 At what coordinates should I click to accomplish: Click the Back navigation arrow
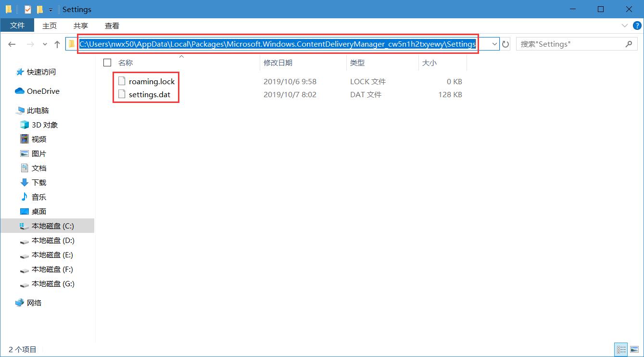pyautogui.click(x=12, y=44)
